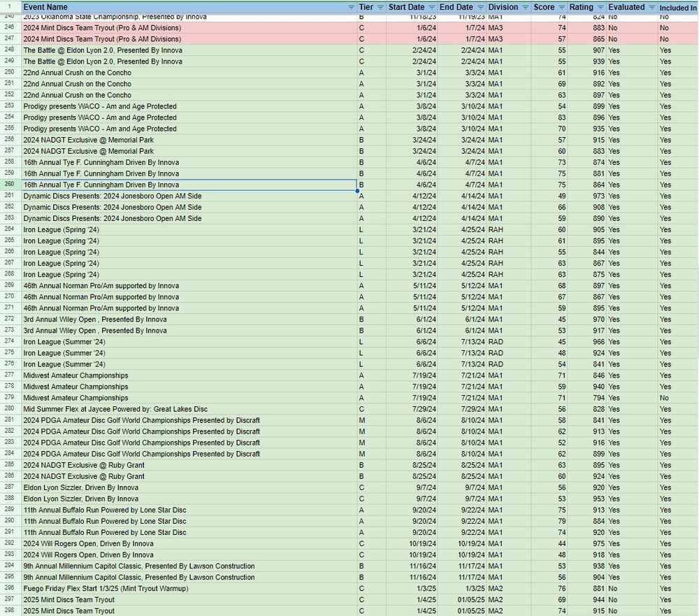Click the score value 76
Image resolution: width=699 pixels, height=616 pixels.
click(x=562, y=588)
